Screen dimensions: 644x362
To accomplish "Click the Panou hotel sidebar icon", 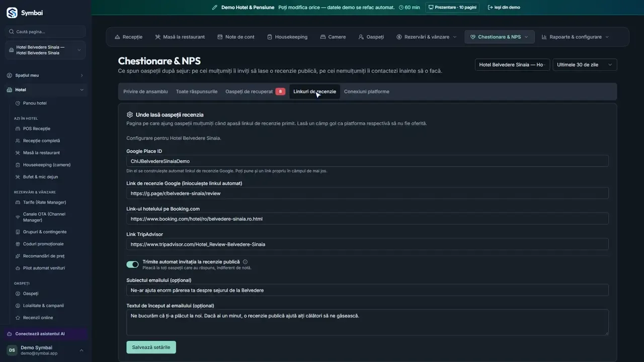I will 18,103.
